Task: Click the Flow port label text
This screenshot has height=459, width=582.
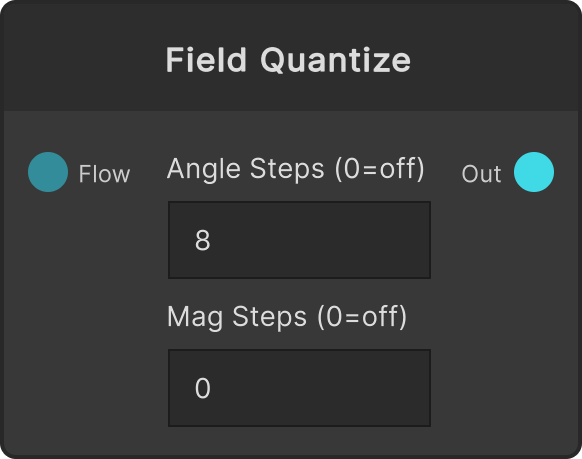Action: pyautogui.click(x=104, y=174)
